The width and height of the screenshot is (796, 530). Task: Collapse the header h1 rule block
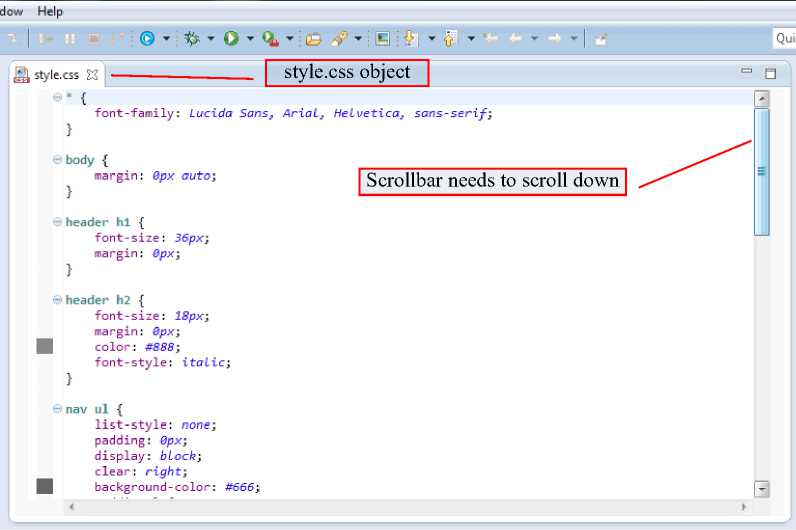(x=57, y=222)
